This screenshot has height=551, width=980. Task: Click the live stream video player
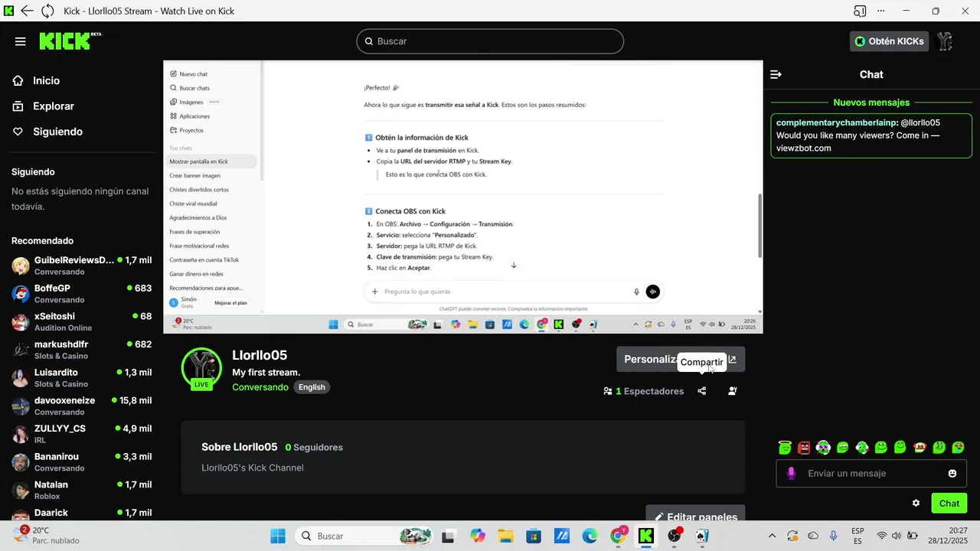463,197
